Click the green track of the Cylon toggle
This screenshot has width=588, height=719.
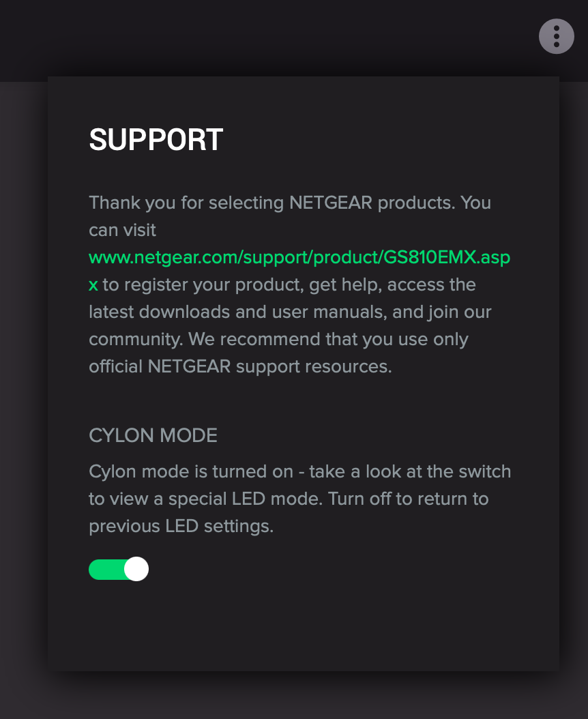(106, 569)
